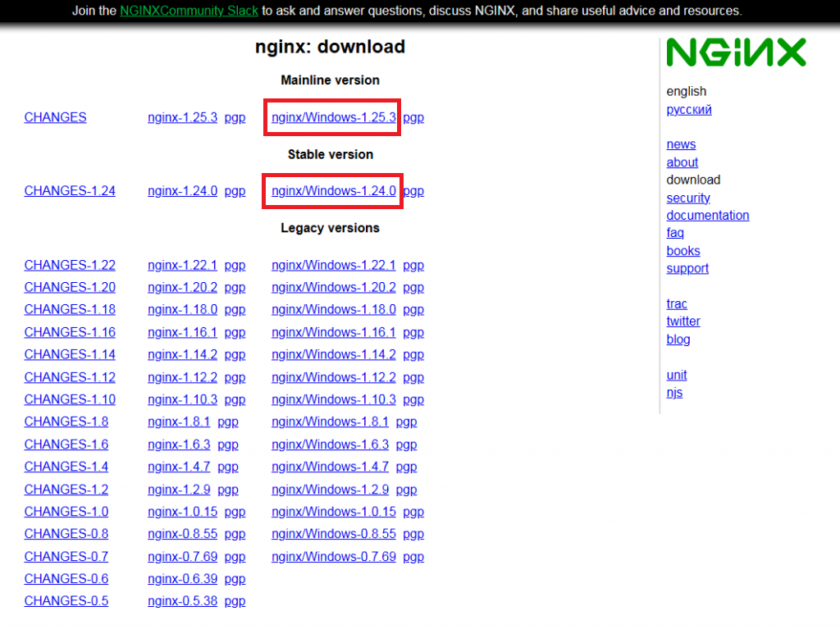Open the unit project link
Screen dimensions: 840x629
coord(677,375)
